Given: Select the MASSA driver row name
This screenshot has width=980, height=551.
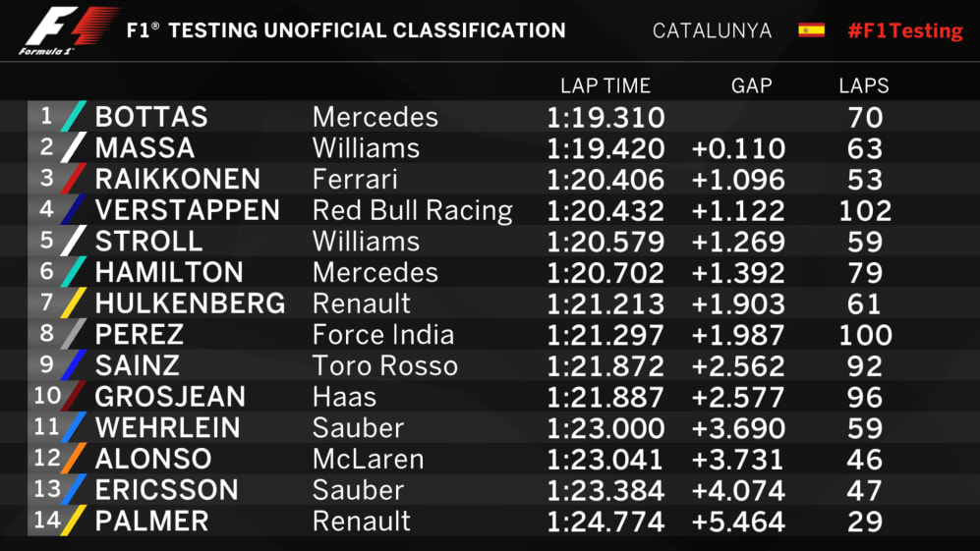Looking at the screenshot, I should pyautogui.click(x=144, y=148).
